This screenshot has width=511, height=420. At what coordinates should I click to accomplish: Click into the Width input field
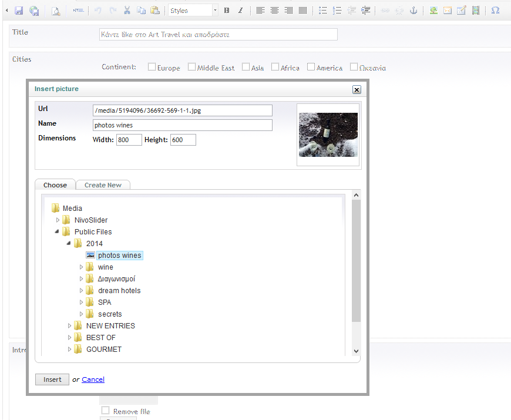129,140
